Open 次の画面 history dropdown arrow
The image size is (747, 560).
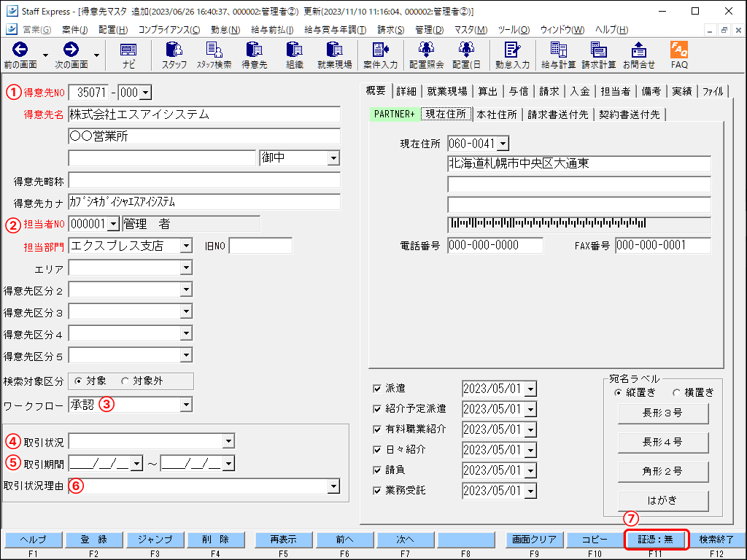click(x=96, y=55)
